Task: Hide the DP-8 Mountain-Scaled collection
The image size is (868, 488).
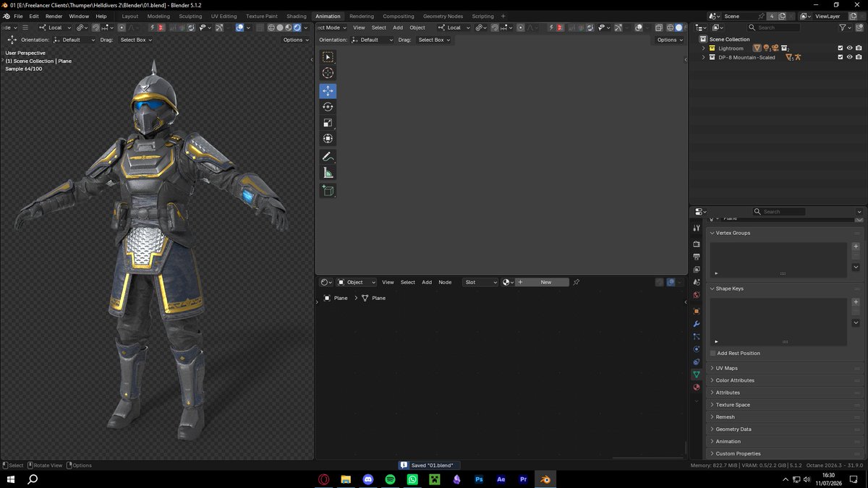Action: (849, 57)
